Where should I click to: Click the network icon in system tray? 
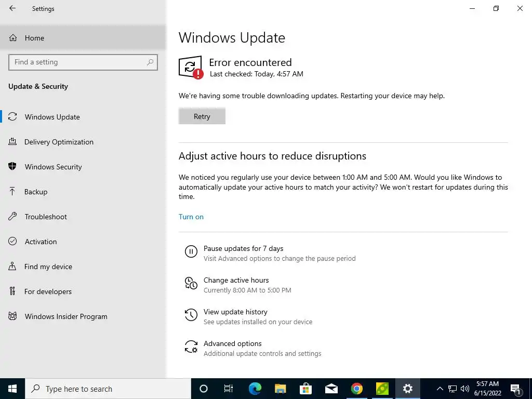tap(453, 389)
